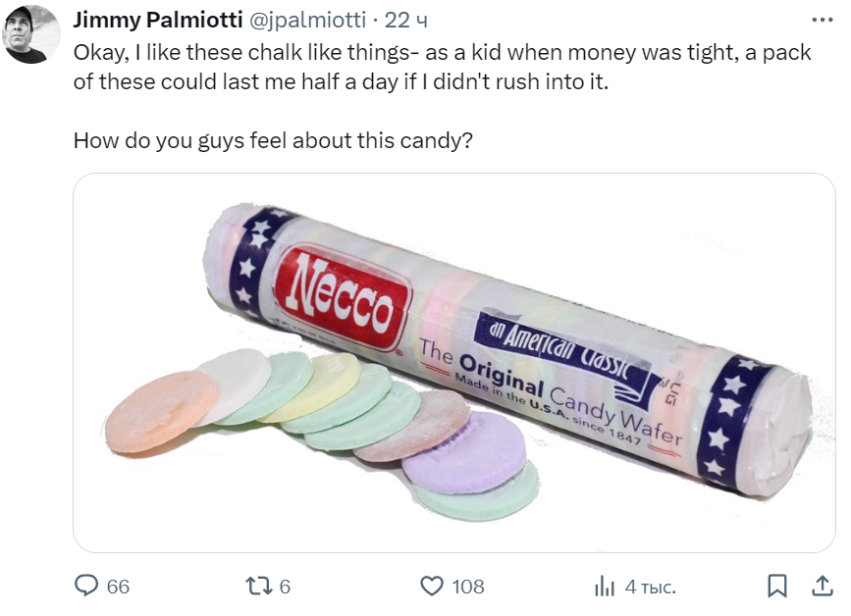Image resolution: width=851 pixels, height=616 pixels.
Task: Click the like count 108
Action: 468,587
